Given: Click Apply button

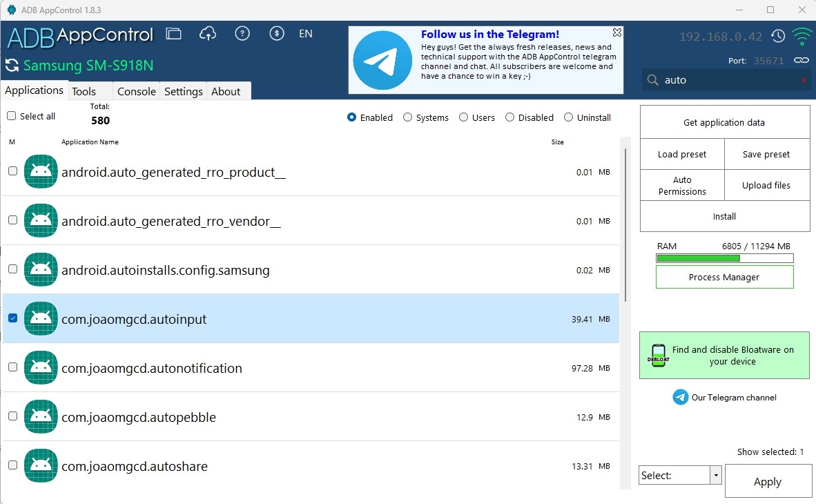Looking at the screenshot, I should 768,481.
